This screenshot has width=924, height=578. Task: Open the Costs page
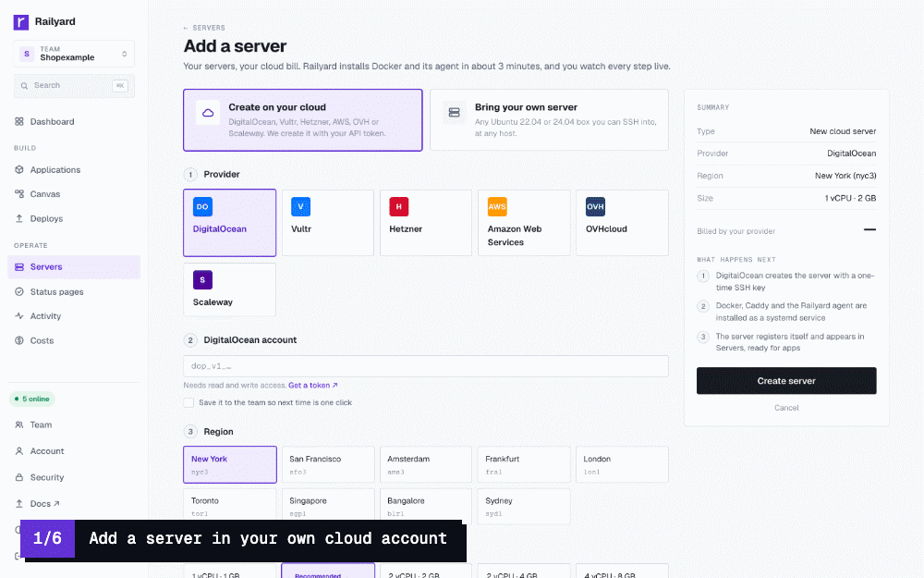coord(74,341)
